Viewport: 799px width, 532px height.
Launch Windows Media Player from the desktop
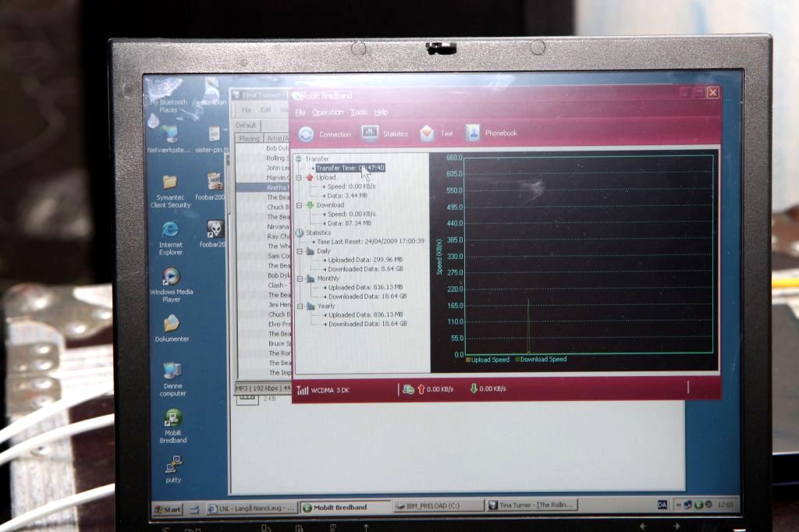point(171,286)
